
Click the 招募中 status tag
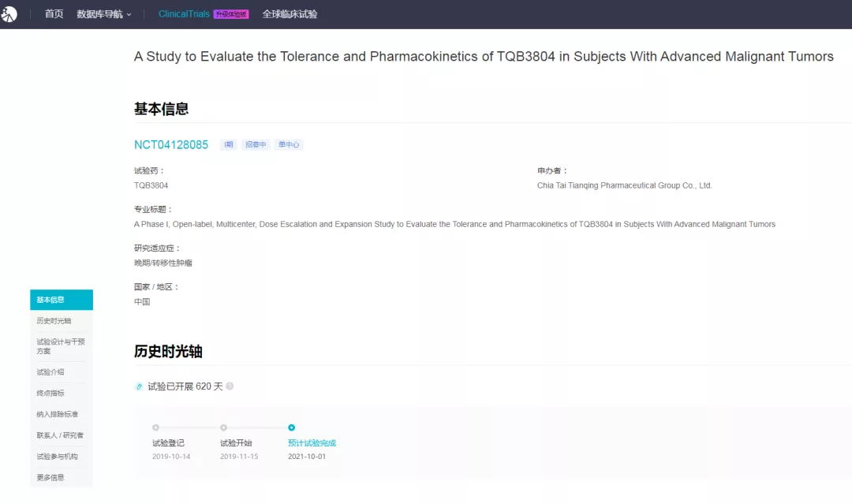click(x=256, y=145)
